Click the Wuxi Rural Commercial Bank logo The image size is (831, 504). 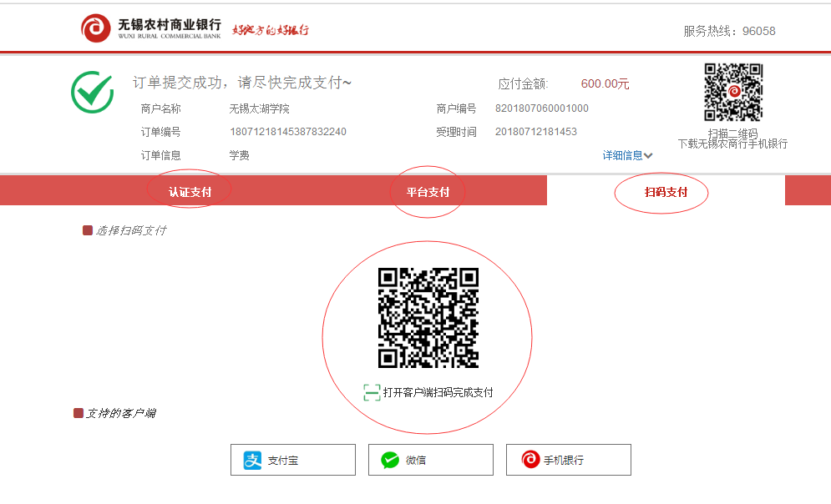(150, 28)
